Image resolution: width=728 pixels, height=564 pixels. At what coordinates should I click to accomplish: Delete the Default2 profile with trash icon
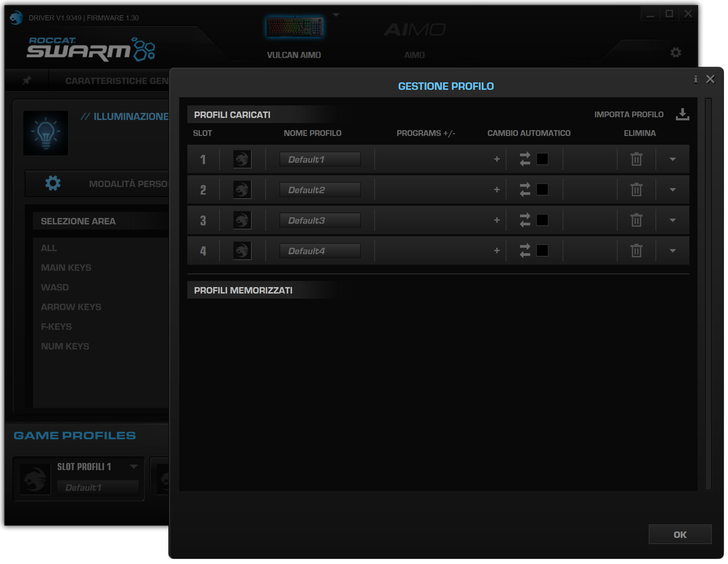[x=637, y=189]
